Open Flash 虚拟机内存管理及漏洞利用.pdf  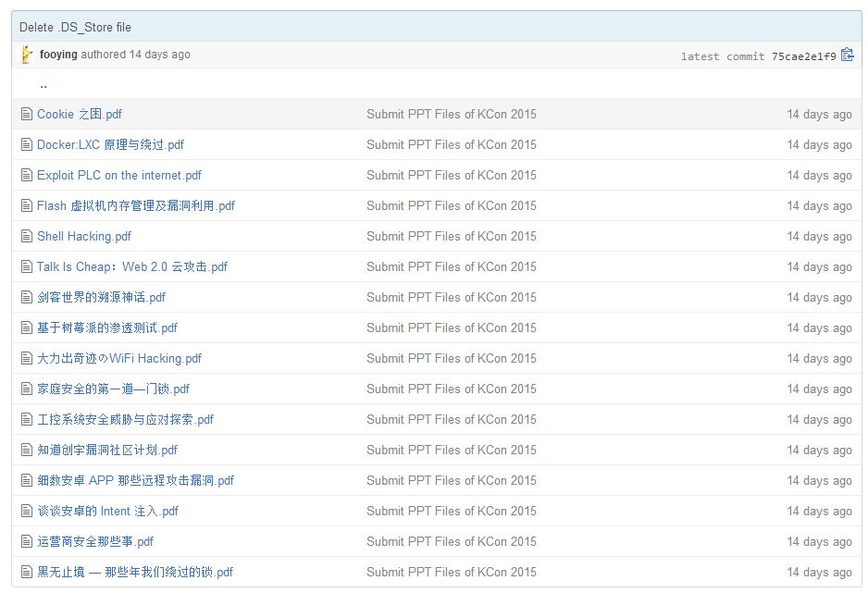[x=136, y=205]
